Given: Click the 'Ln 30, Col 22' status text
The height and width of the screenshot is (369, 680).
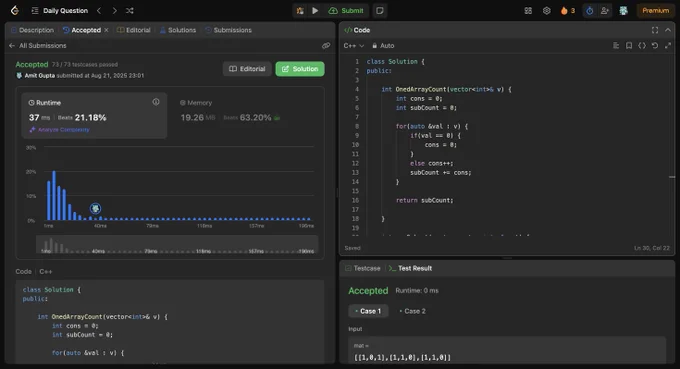Looking at the screenshot, I should [x=652, y=248].
